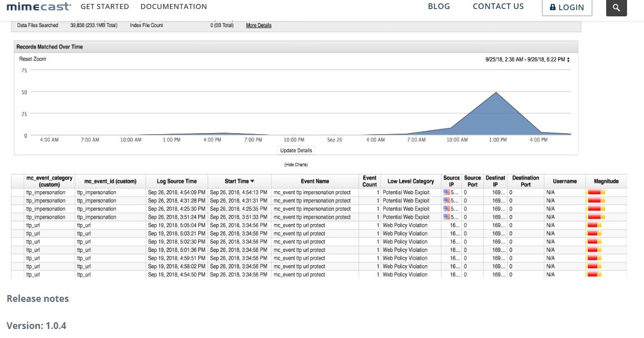Click the chart peak at 1:00 PM
This screenshot has width=644, height=338.
click(496, 93)
